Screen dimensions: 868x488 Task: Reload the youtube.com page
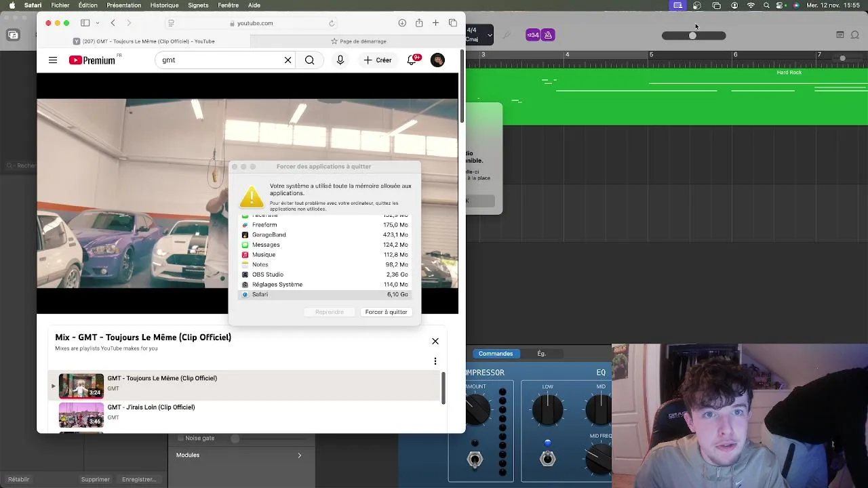[332, 23]
